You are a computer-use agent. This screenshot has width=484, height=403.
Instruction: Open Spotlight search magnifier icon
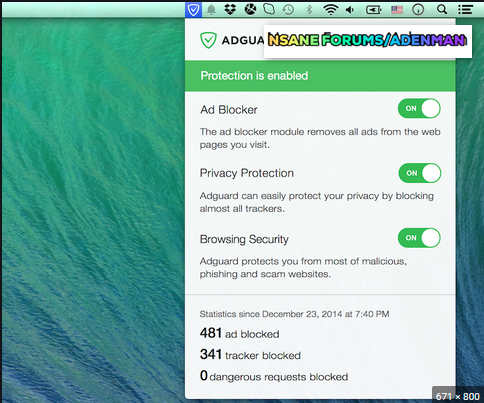[442, 10]
